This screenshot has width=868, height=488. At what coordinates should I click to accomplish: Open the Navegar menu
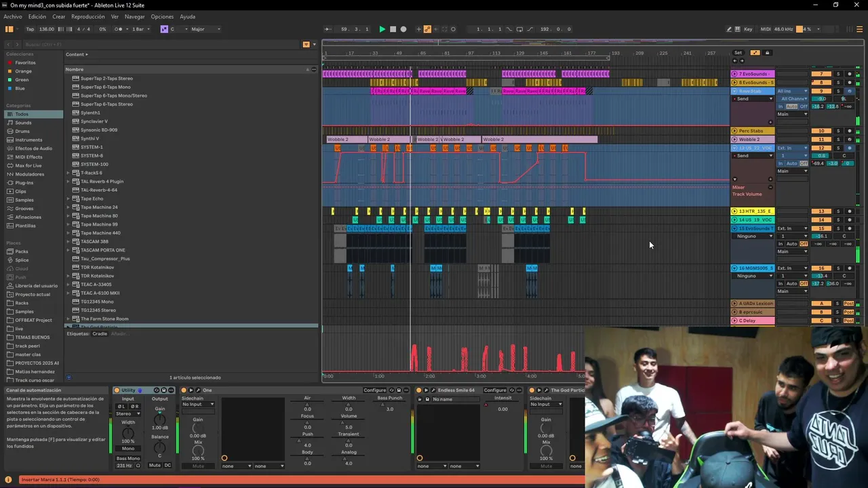click(134, 16)
